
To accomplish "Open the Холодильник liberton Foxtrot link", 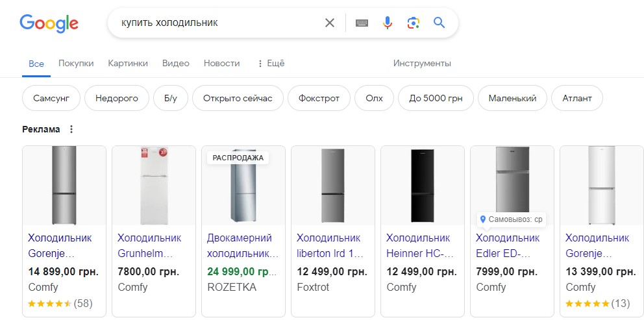I will 329,245.
